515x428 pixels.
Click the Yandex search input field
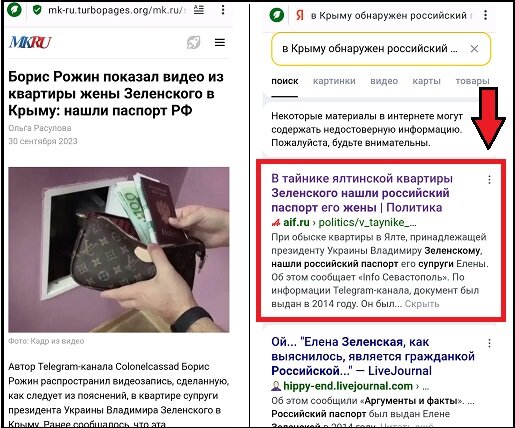point(369,49)
